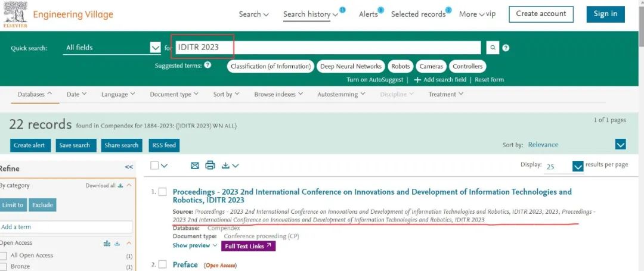Open Suggested terms help icon
The image size is (644, 271).
click(x=208, y=65)
